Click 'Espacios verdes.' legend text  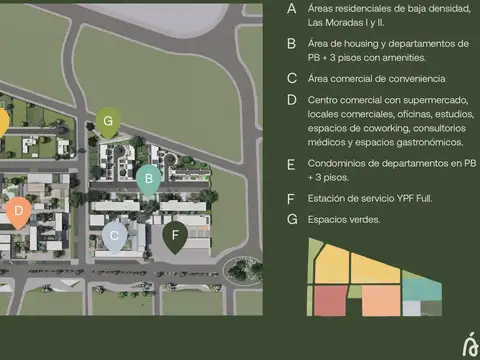(x=344, y=220)
